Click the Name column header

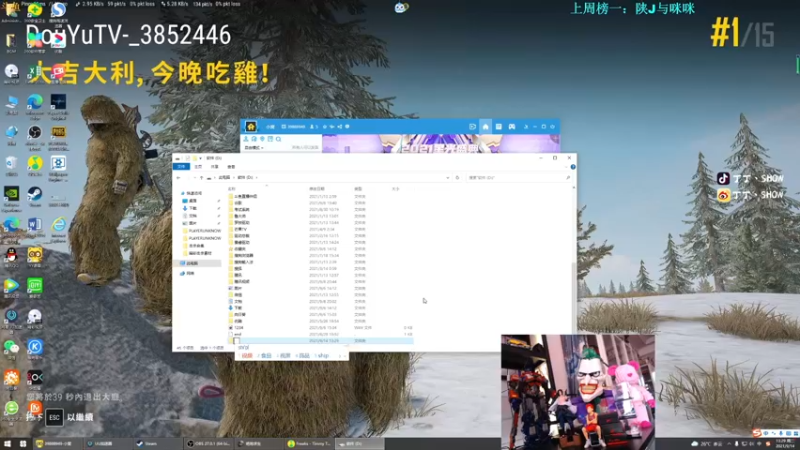click(232, 189)
